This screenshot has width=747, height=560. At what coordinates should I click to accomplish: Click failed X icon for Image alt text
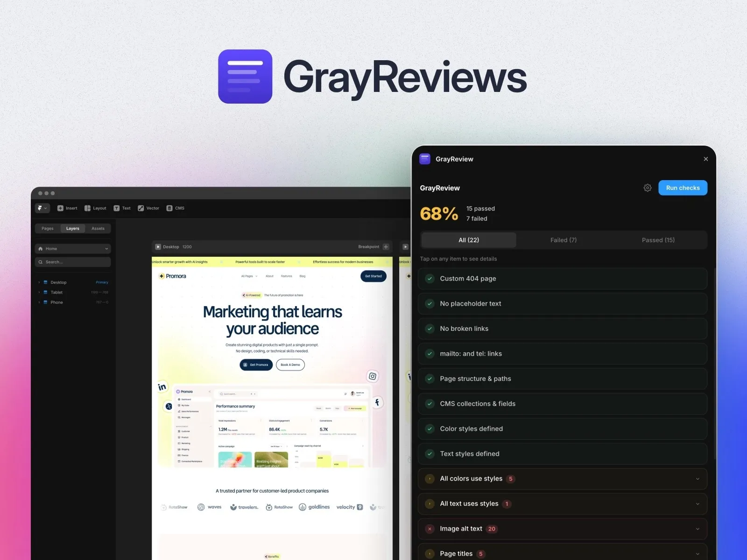coord(430,529)
